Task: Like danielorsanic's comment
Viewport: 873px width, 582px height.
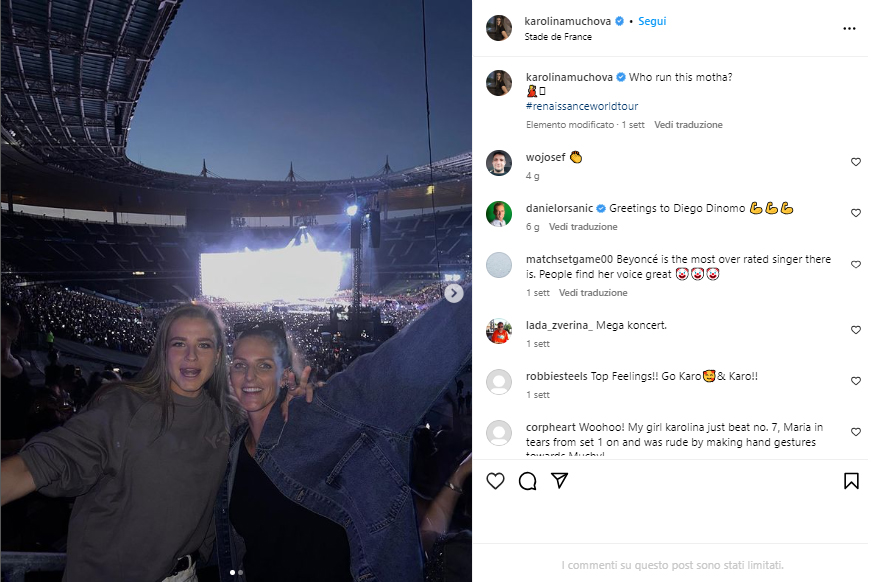Action: (856, 213)
